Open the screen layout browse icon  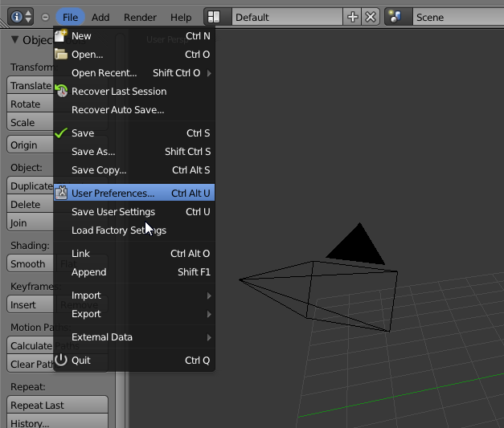click(x=217, y=17)
